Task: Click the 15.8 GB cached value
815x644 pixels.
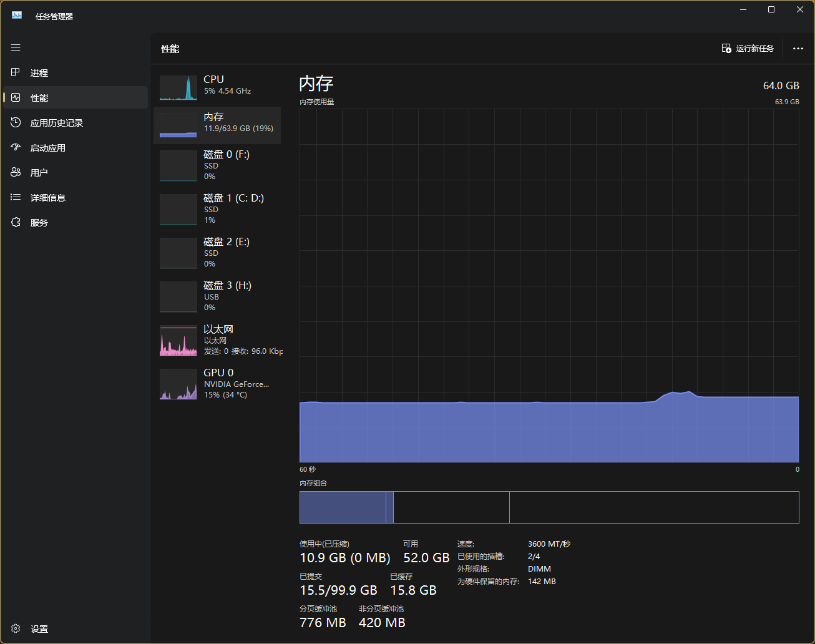Action: [x=413, y=590]
